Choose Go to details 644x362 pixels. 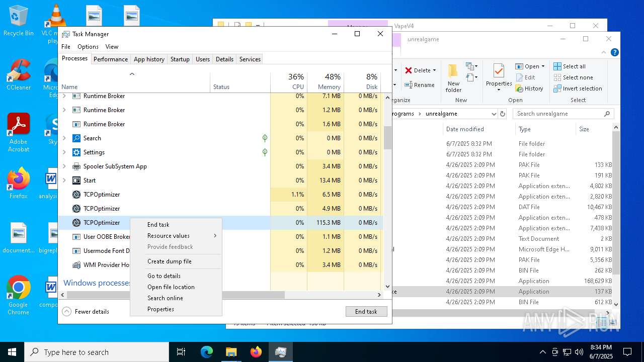(x=176, y=276)
